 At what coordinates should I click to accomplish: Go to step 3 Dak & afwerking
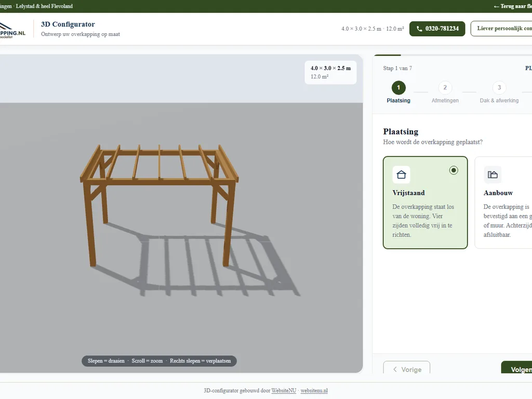499,92
